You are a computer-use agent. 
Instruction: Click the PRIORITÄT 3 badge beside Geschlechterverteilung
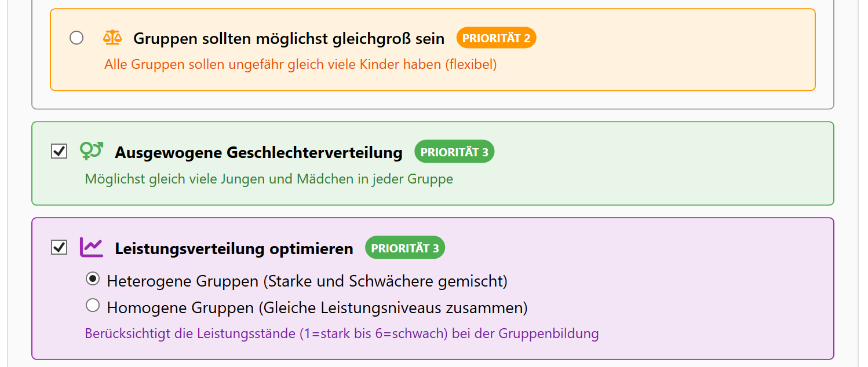454,152
